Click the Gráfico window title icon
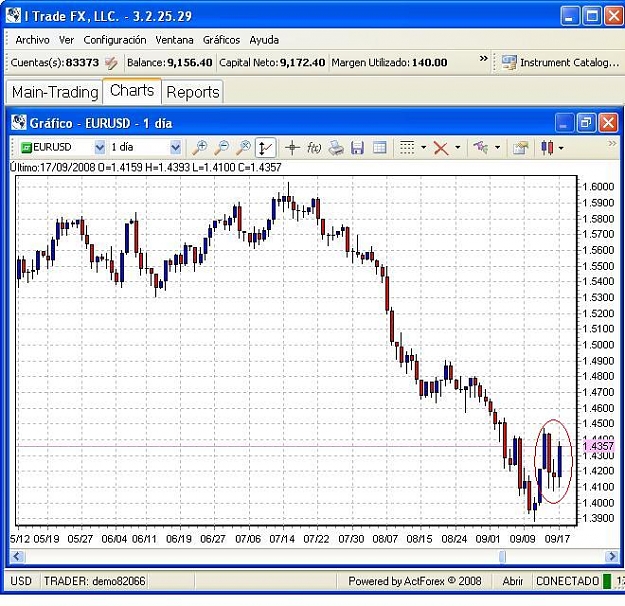The height and width of the screenshot is (606, 625). (18, 123)
